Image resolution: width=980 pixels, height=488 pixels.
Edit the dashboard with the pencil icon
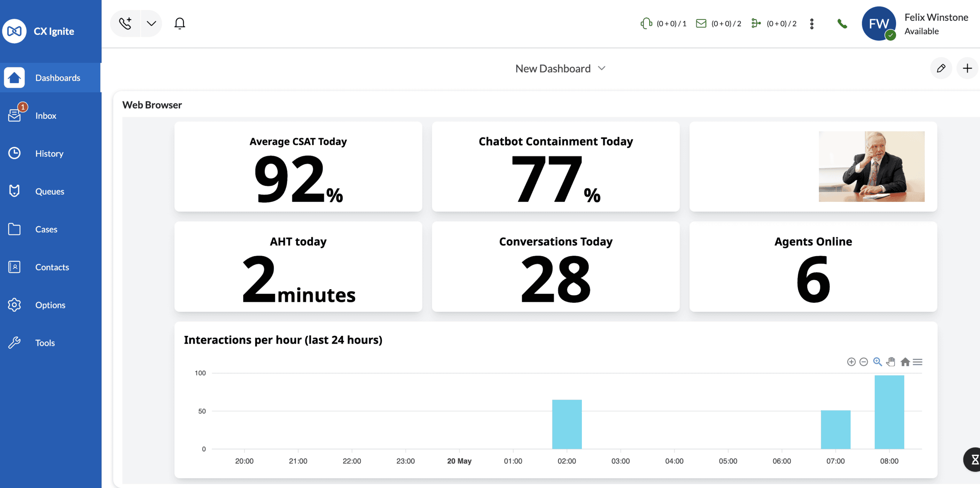click(x=941, y=68)
